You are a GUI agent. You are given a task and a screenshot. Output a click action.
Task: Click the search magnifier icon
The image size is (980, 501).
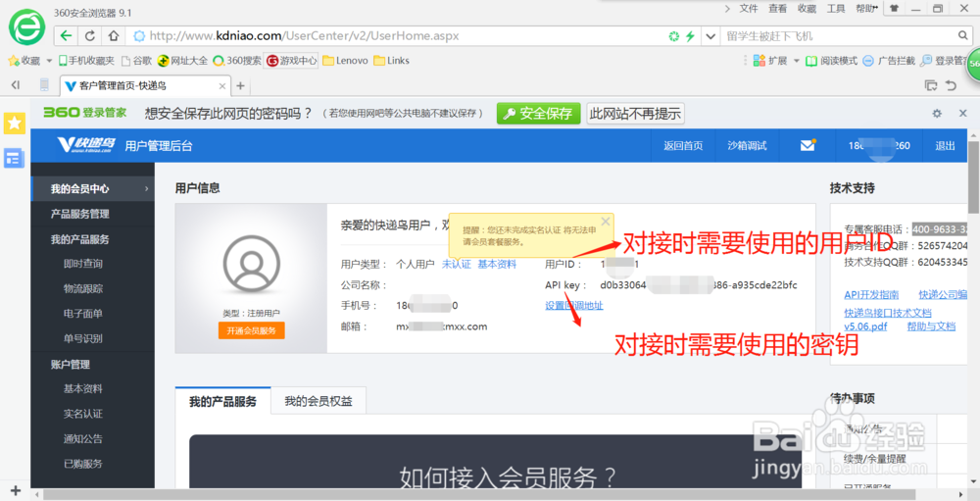(963, 35)
